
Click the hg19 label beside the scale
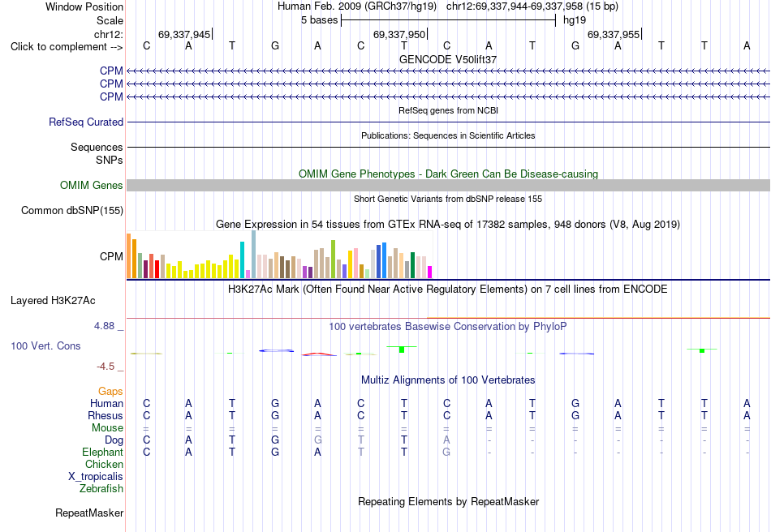click(x=575, y=20)
